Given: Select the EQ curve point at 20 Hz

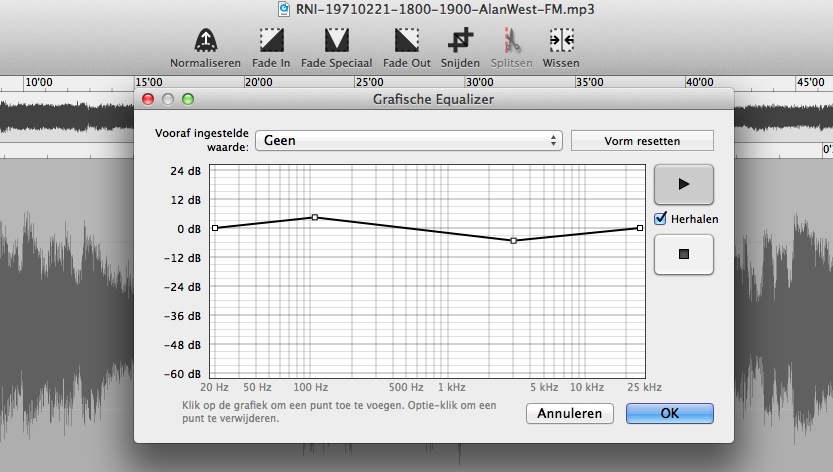Looking at the screenshot, I should pyautogui.click(x=214, y=228).
